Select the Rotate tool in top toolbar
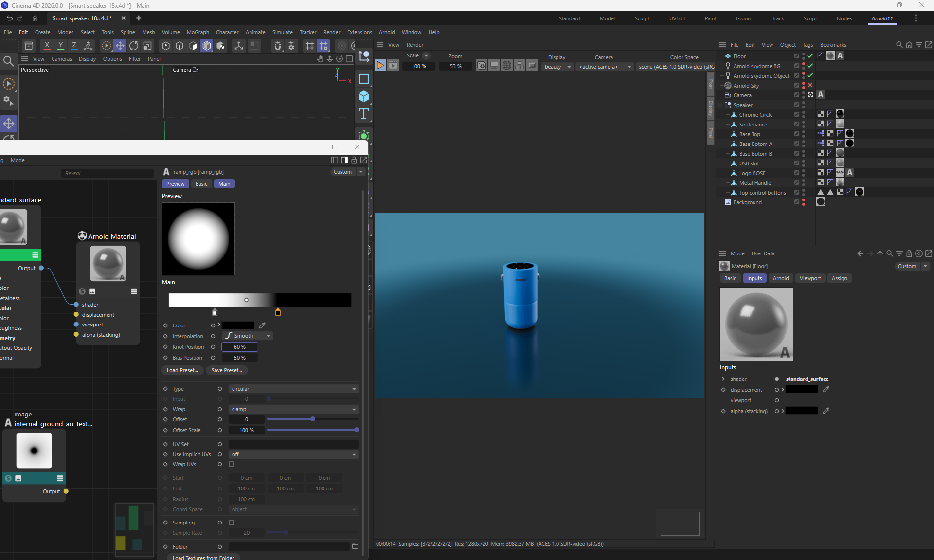 coord(134,46)
